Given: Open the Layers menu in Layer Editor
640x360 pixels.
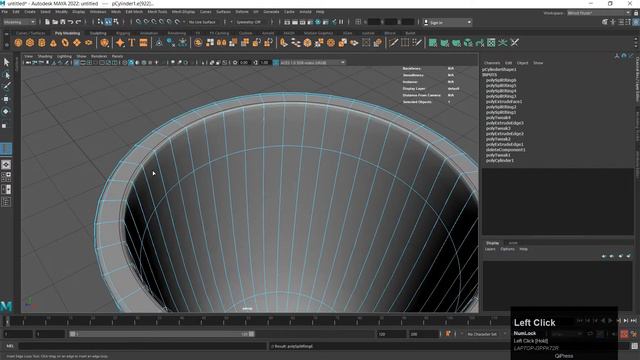Looking at the screenshot, I should (490, 249).
